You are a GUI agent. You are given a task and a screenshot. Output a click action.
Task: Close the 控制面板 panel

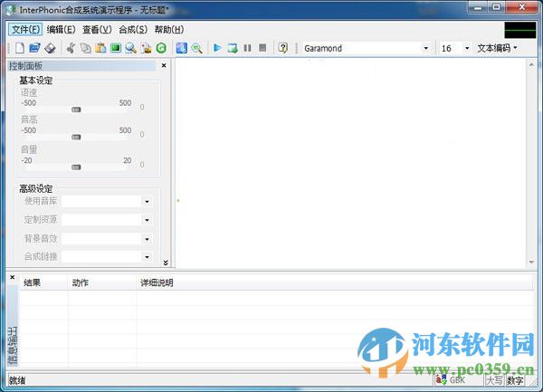tap(164, 65)
